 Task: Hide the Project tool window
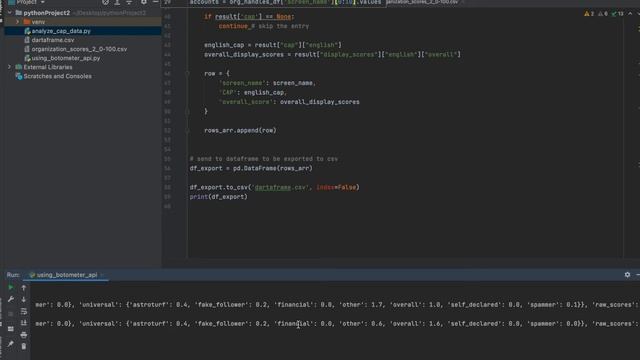point(156,2)
